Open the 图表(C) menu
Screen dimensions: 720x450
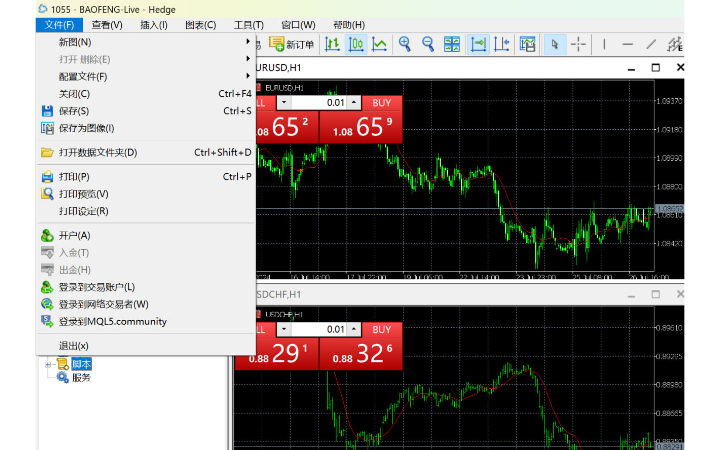[201, 25]
